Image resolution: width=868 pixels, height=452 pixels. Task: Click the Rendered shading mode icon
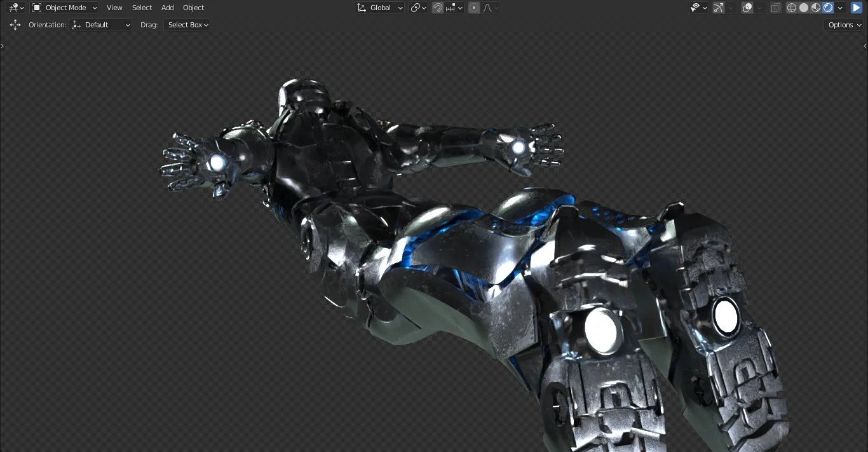pyautogui.click(x=827, y=8)
